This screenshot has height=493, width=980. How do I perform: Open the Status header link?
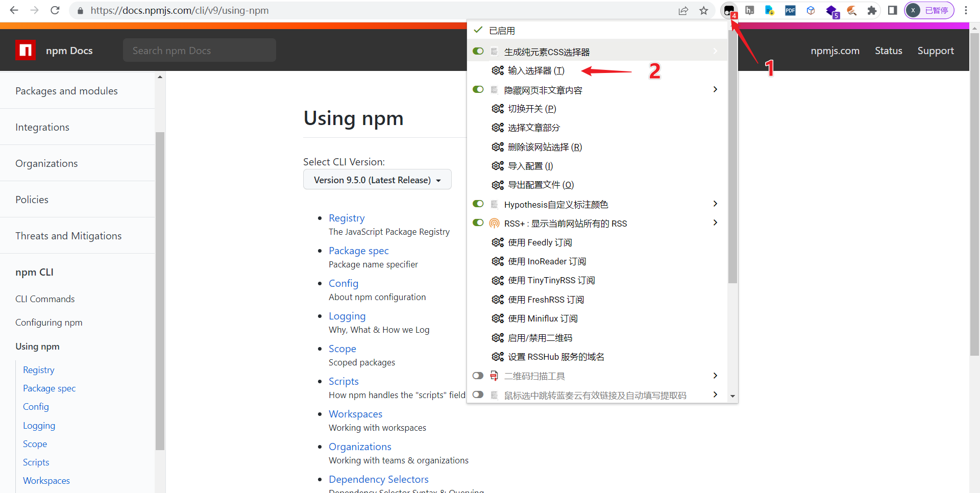pos(889,51)
